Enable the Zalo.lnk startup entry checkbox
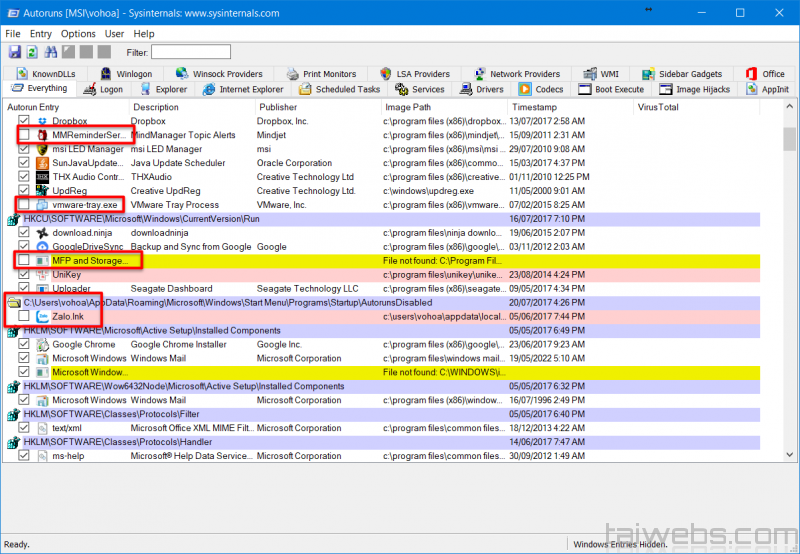Screen dimensions: 800x554 24,316
